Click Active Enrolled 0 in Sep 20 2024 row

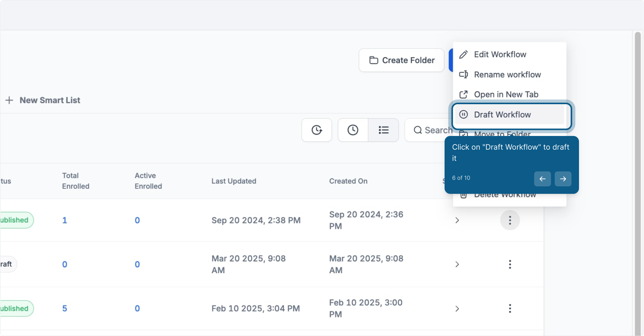point(137,220)
